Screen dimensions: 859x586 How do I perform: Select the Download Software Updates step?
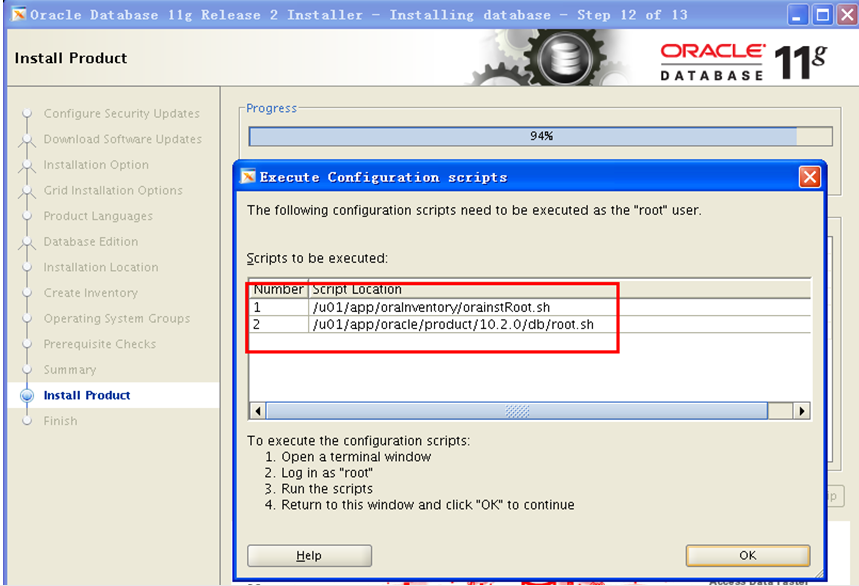tap(123, 139)
